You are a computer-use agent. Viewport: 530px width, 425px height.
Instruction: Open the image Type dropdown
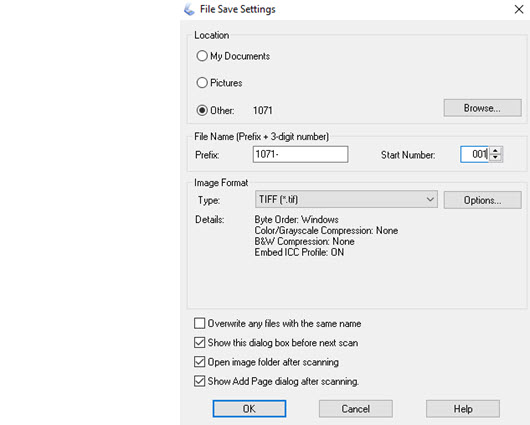[x=346, y=199]
